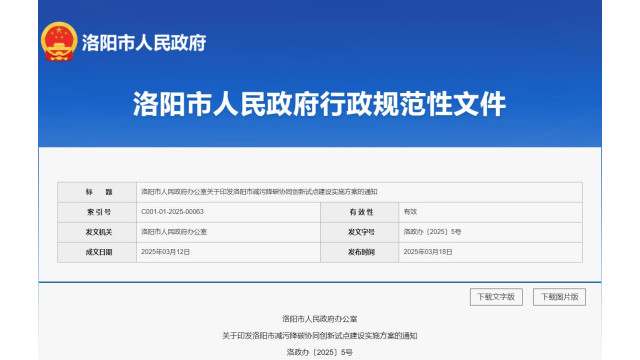The image size is (640, 360).
Task: Select the 洛阳市人民政府行政规范性文件 banner heading
Action: click(x=320, y=104)
